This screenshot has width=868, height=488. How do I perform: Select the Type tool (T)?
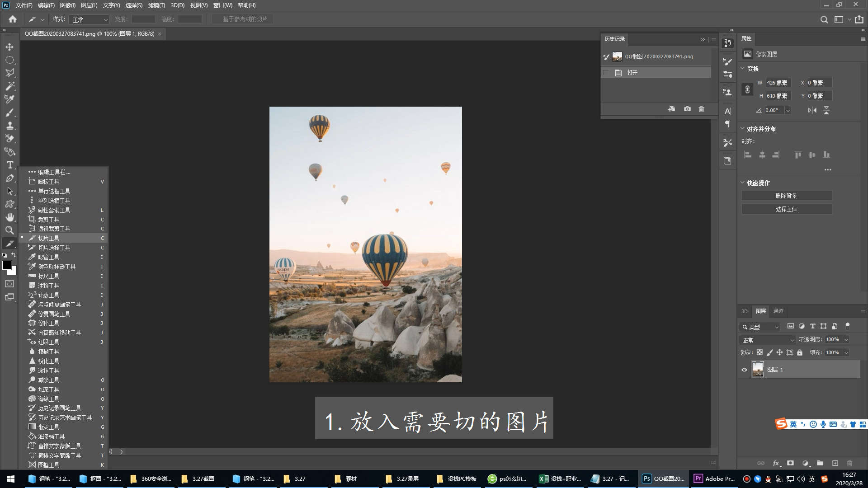click(x=9, y=165)
